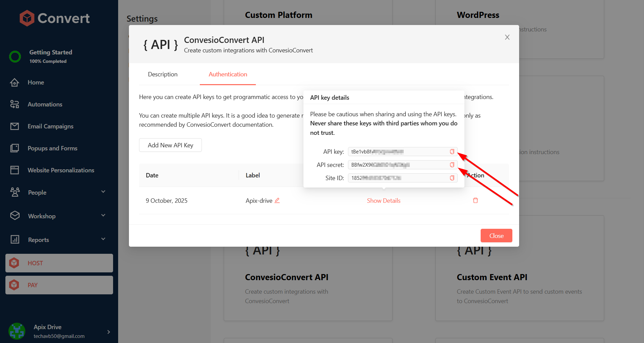644x343 pixels.
Task: Open Website Personalizations section
Action: click(61, 170)
